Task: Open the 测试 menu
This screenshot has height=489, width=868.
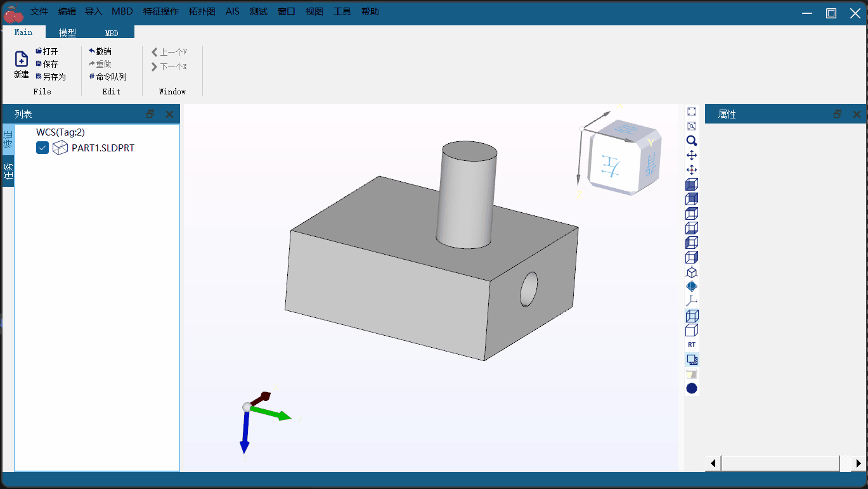Action: point(259,11)
